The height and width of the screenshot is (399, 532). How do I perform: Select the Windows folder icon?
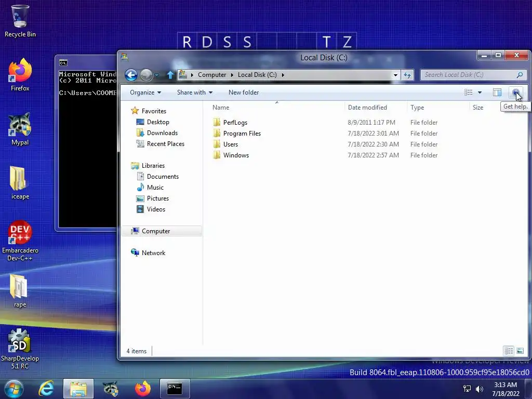point(217,155)
